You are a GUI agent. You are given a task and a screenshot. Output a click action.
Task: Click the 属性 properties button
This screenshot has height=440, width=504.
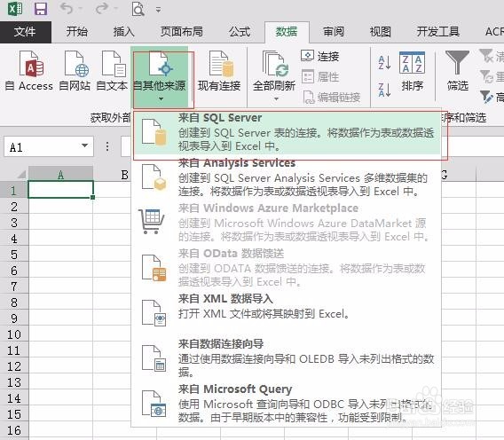coord(320,77)
